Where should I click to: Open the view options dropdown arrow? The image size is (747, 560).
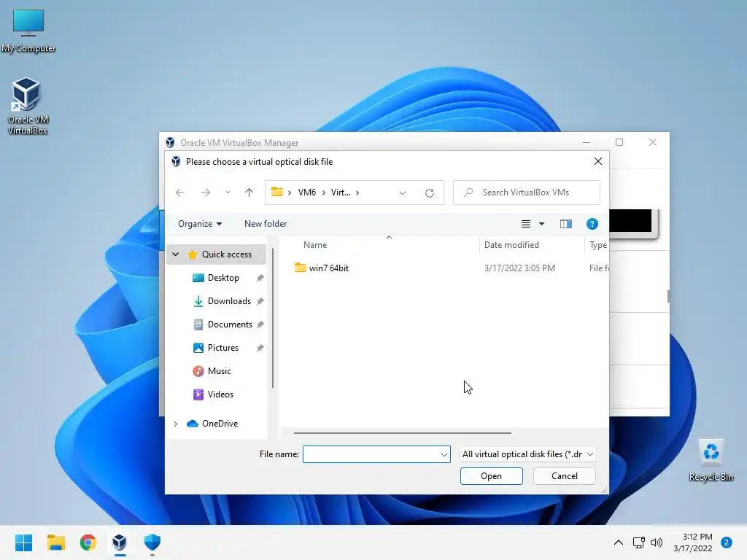coord(542,224)
